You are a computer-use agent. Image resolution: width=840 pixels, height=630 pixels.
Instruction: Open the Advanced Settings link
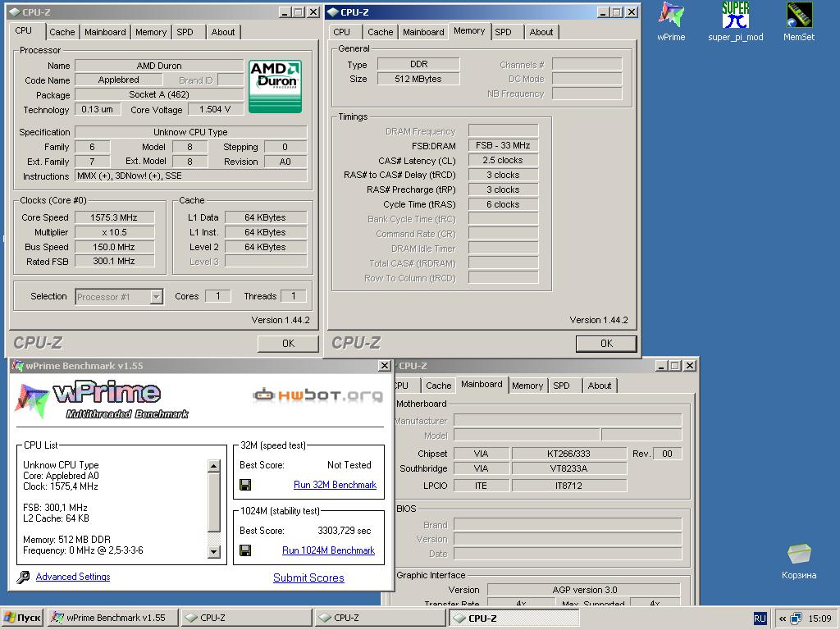tap(73, 577)
